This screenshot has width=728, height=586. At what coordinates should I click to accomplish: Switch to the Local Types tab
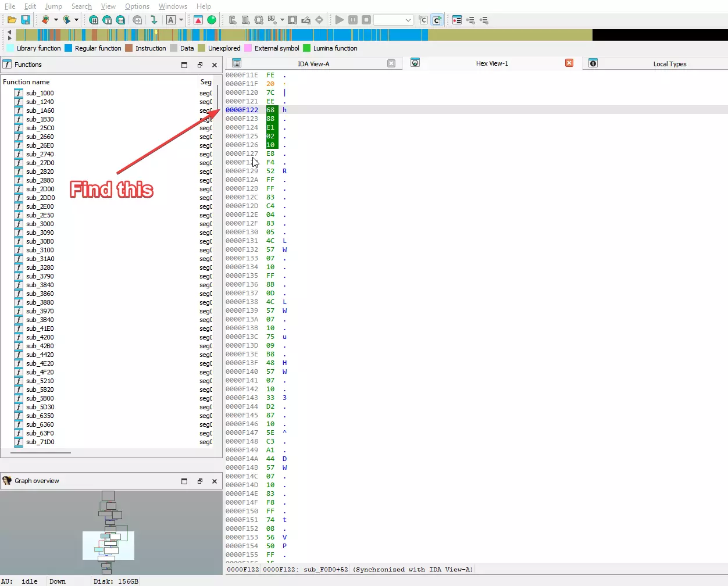click(669, 63)
